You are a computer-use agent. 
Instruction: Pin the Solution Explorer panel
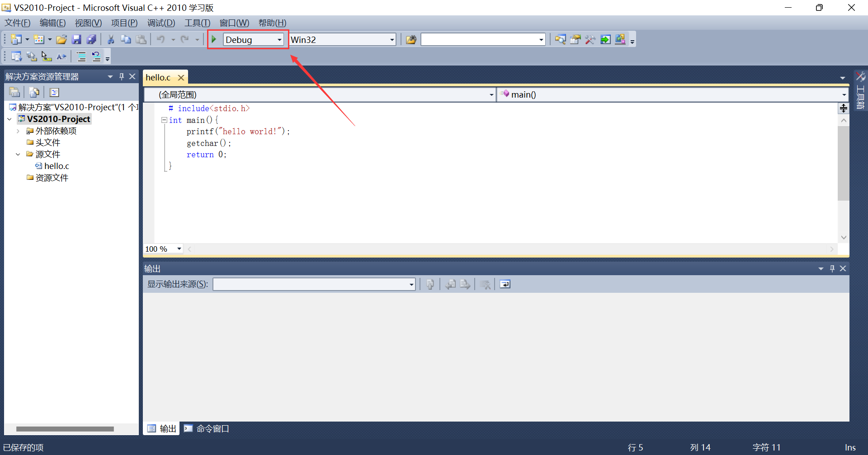tap(121, 76)
